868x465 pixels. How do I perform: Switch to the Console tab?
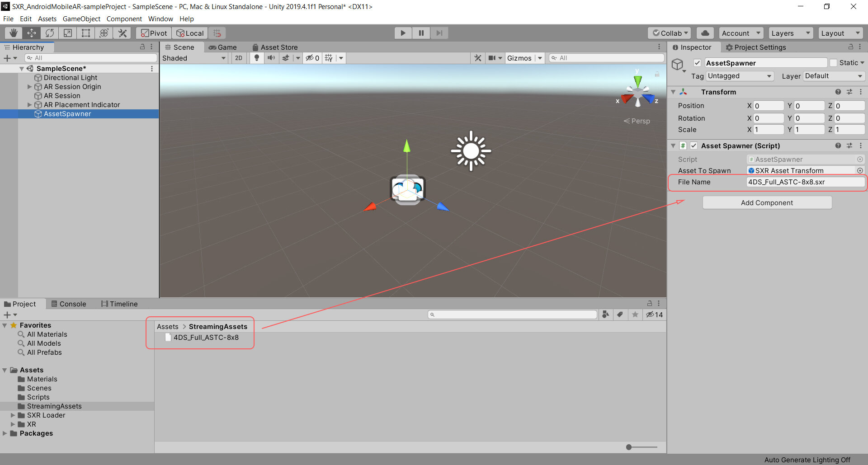coord(69,304)
